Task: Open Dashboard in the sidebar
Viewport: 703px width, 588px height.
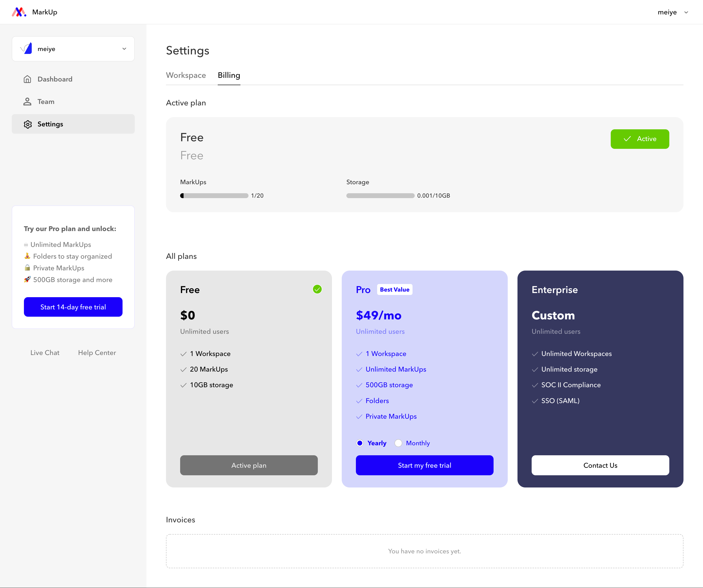Action: tap(73, 79)
